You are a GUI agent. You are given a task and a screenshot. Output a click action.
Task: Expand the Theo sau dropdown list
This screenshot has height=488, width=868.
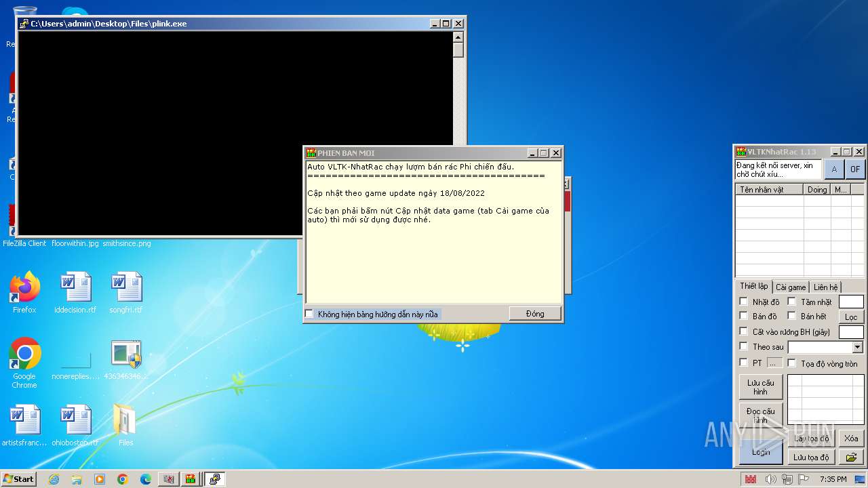tap(857, 347)
